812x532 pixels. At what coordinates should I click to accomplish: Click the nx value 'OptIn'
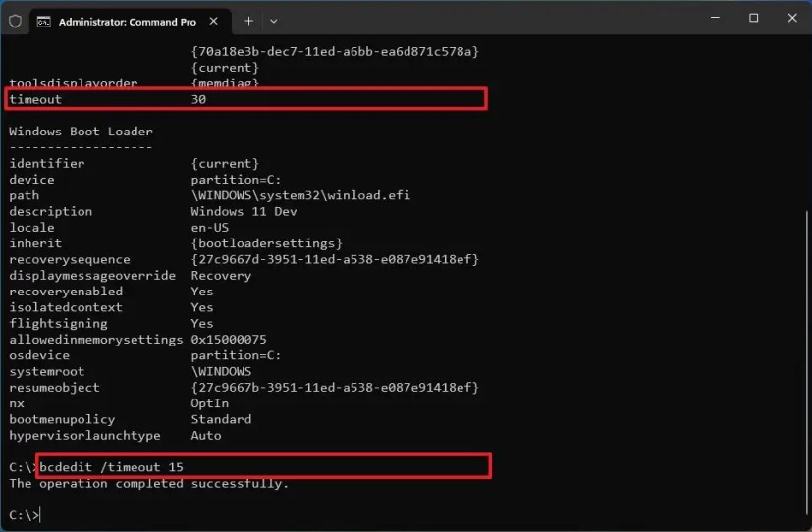click(209, 403)
